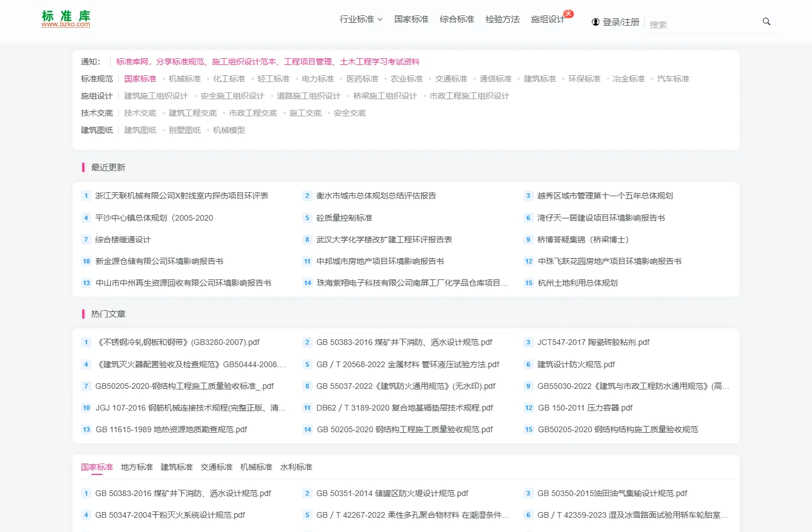Select the 汽车标准 category link
This screenshot has height=532, width=812.
(x=673, y=79)
